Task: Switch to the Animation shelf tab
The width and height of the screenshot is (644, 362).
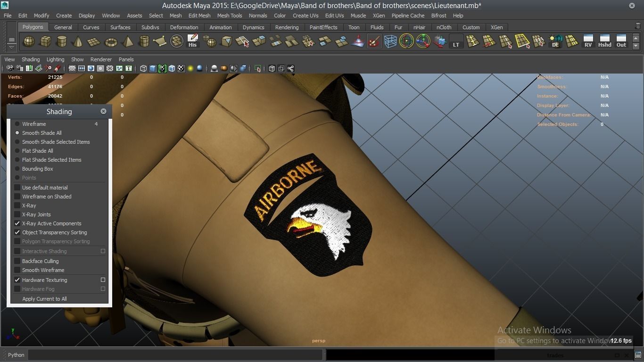Action: [220, 27]
